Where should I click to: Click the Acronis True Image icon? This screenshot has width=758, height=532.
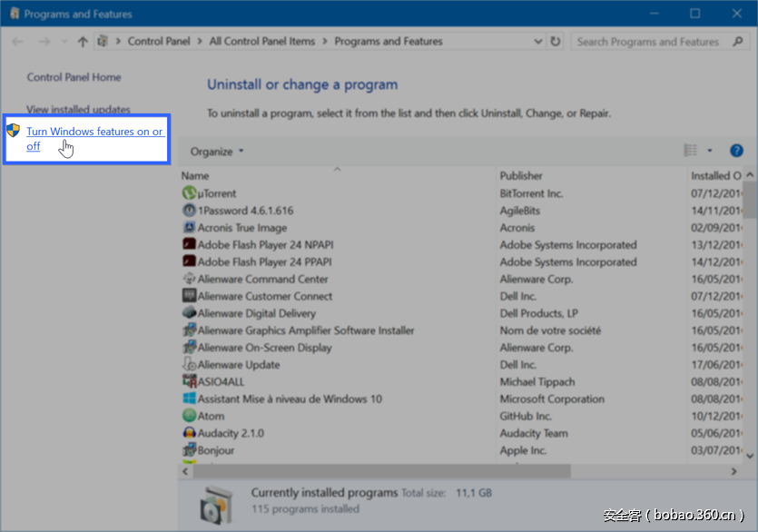(x=189, y=227)
